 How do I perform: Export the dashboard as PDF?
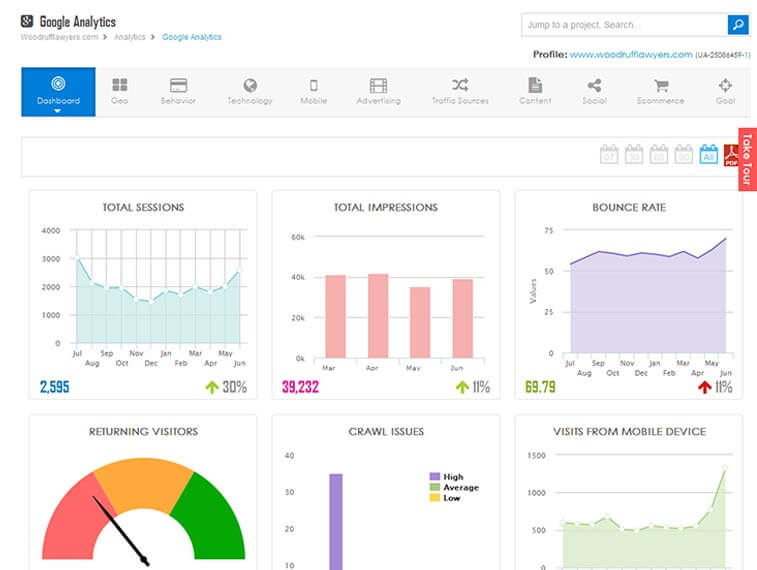tap(731, 156)
